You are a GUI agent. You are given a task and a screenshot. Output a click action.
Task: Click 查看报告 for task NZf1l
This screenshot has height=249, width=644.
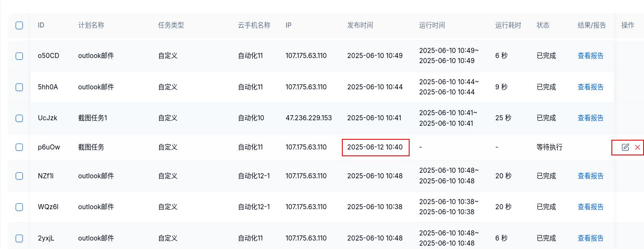click(590, 176)
